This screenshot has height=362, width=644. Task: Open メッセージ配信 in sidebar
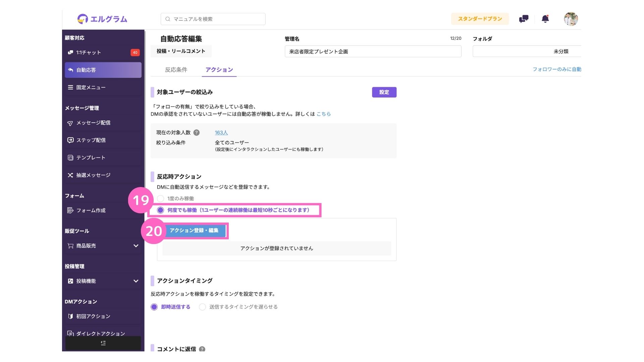click(103, 123)
